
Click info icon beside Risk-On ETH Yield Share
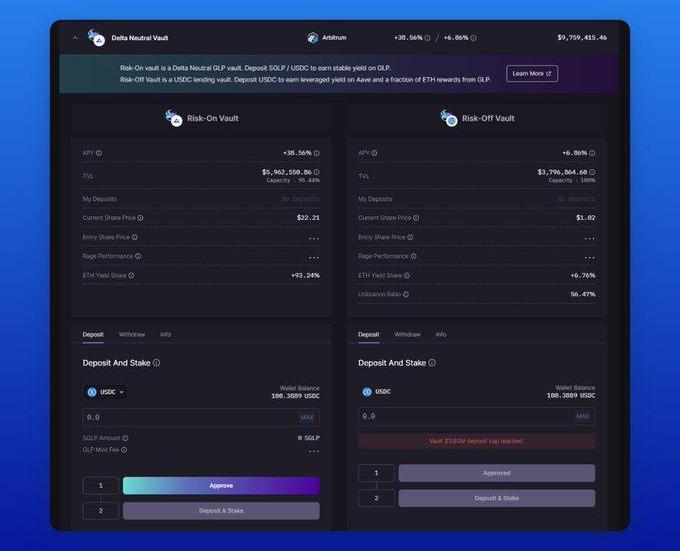pyautogui.click(x=131, y=275)
